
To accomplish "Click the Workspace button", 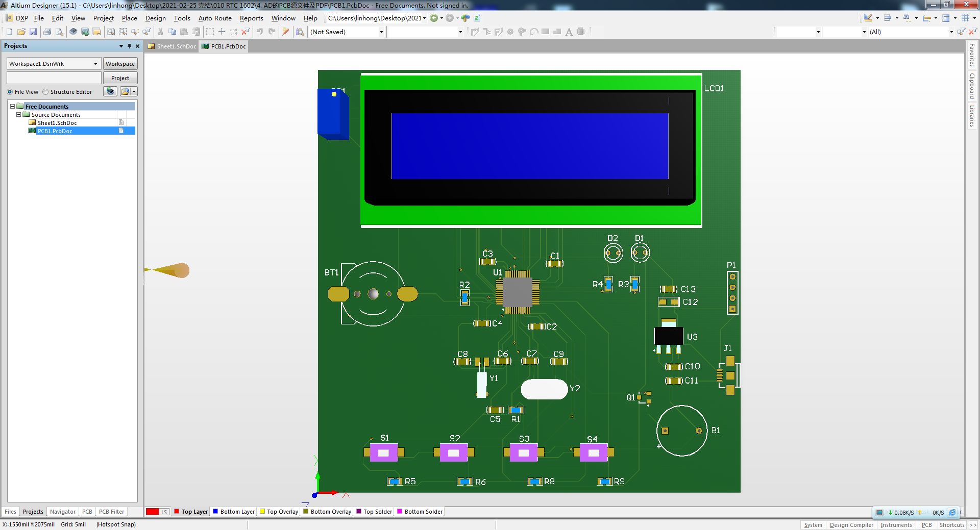I will (x=120, y=63).
